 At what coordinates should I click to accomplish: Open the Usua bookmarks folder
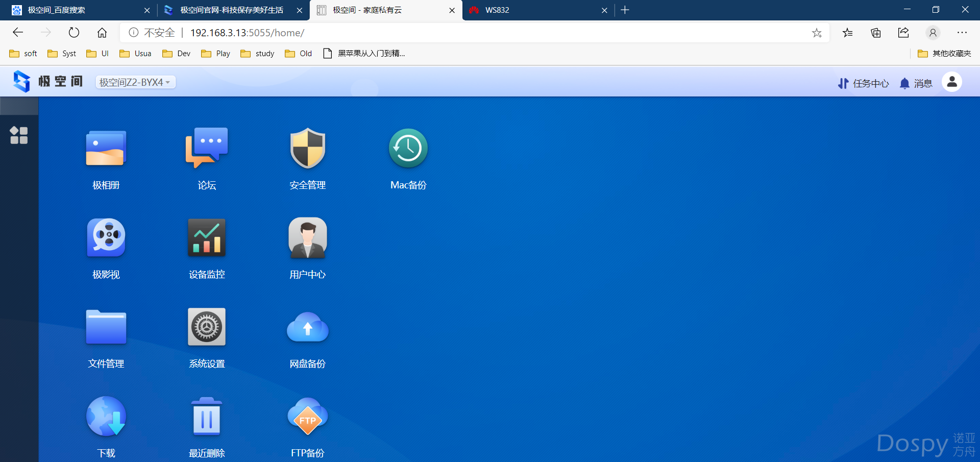click(135, 54)
